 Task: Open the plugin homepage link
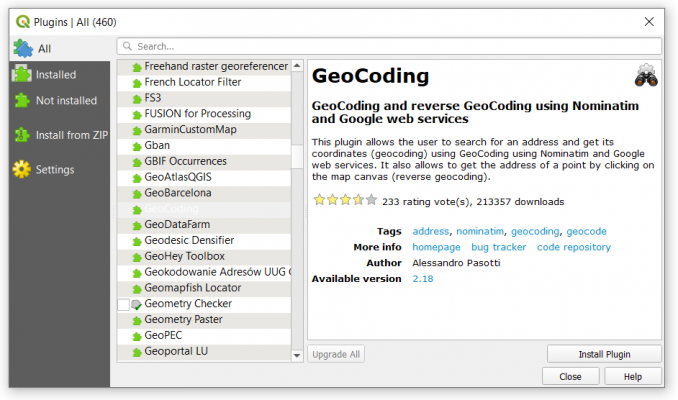click(x=436, y=247)
